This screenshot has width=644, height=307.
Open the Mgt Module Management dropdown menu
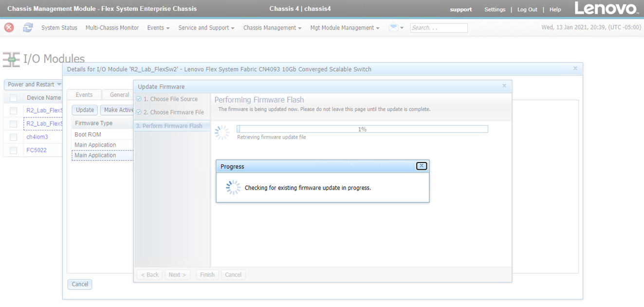(x=345, y=28)
